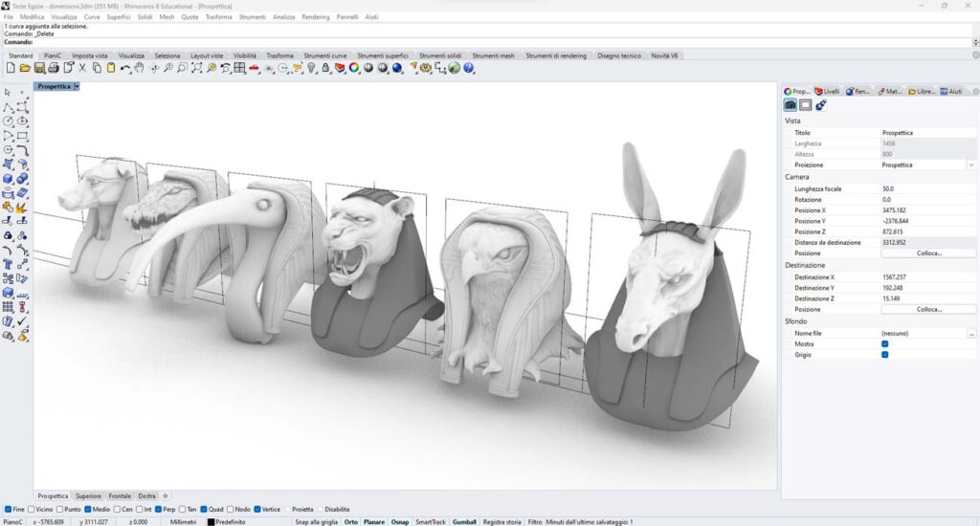Image resolution: width=980 pixels, height=526 pixels.
Task: Toggle Snap alla griglia in status bar
Action: point(316,521)
